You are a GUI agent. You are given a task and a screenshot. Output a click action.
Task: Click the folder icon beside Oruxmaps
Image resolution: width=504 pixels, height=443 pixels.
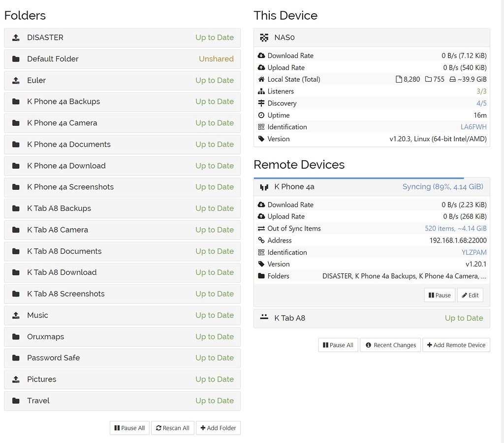click(15, 337)
